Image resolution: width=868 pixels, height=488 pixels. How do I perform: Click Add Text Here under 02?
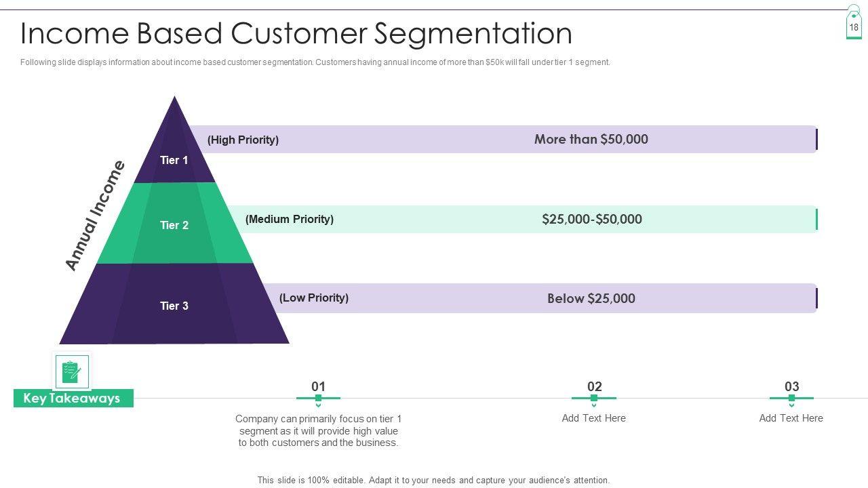(593, 418)
